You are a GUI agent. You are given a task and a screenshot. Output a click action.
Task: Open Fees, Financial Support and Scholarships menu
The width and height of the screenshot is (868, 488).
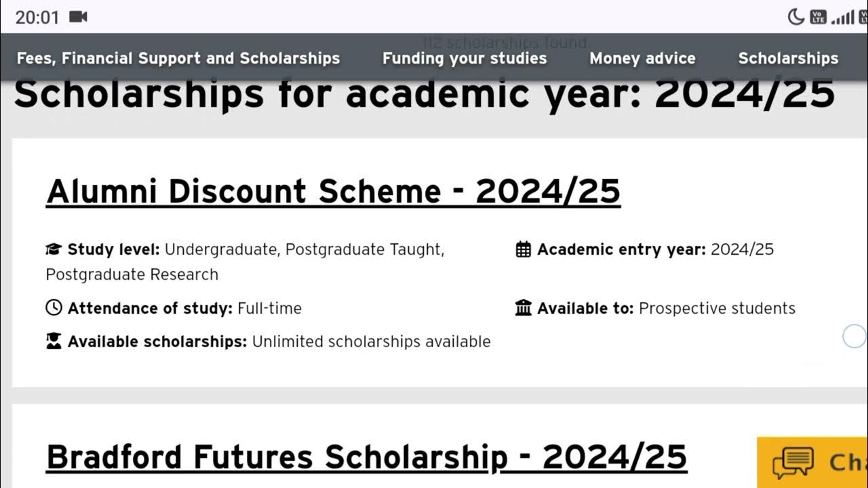(x=178, y=58)
